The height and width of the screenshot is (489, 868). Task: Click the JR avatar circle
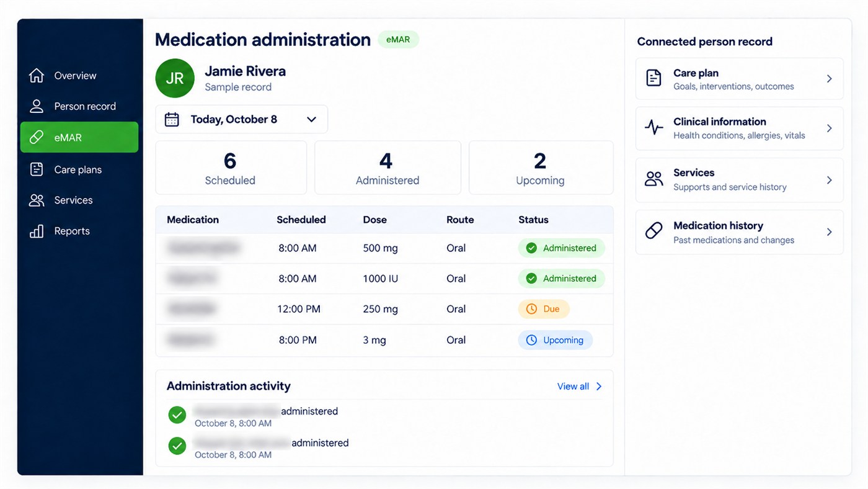point(175,78)
